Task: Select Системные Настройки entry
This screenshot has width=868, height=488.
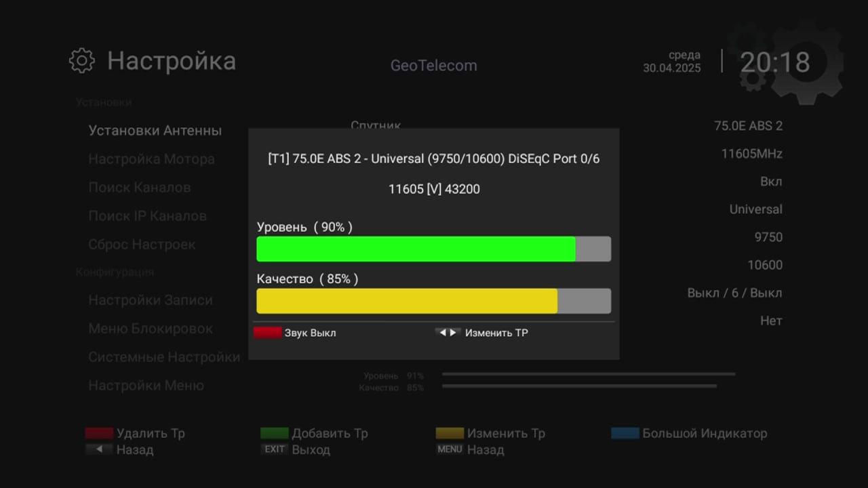Action: tap(164, 357)
